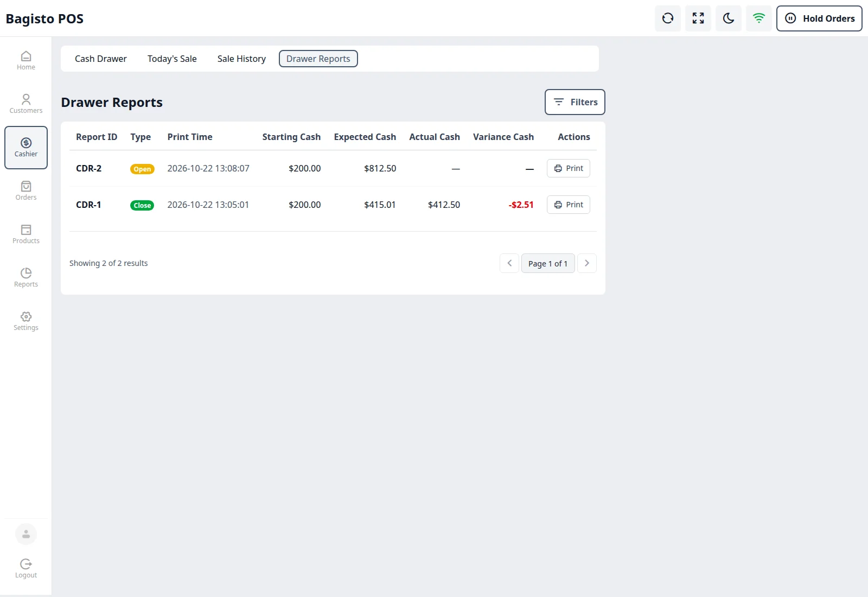This screenshot has width=868, height=597.
Task: Open Products in sidebar
Action: (x=26, y=234)
